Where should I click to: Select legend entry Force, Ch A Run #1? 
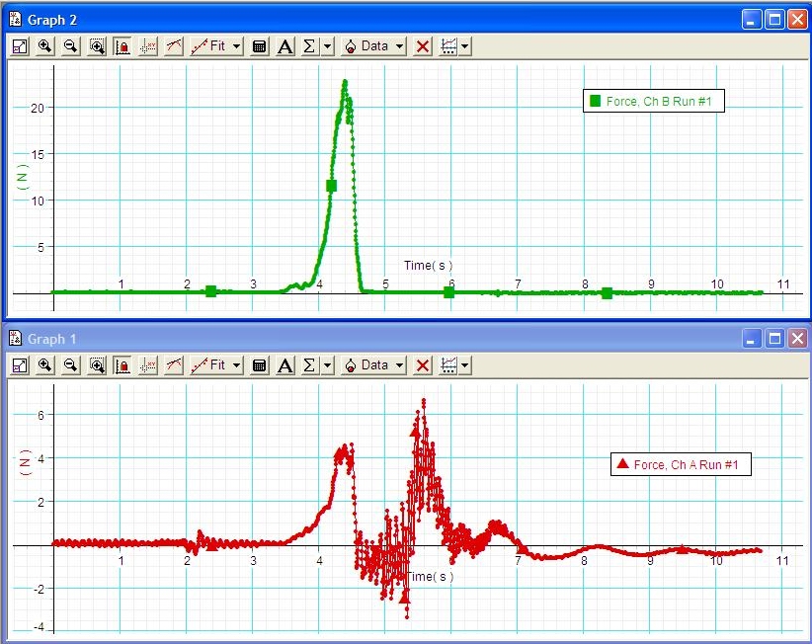point(681,464)
